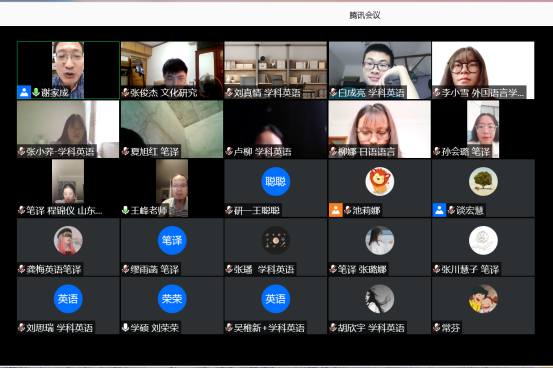The width and height of the screenshot is (553, 368).
Task: Click the lion avatar of 池莉娜
Action: click(379, 181)
